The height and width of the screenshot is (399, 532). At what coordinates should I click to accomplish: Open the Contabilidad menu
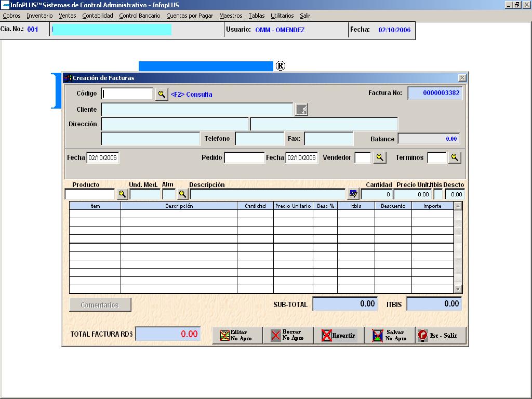click(98, 16)
